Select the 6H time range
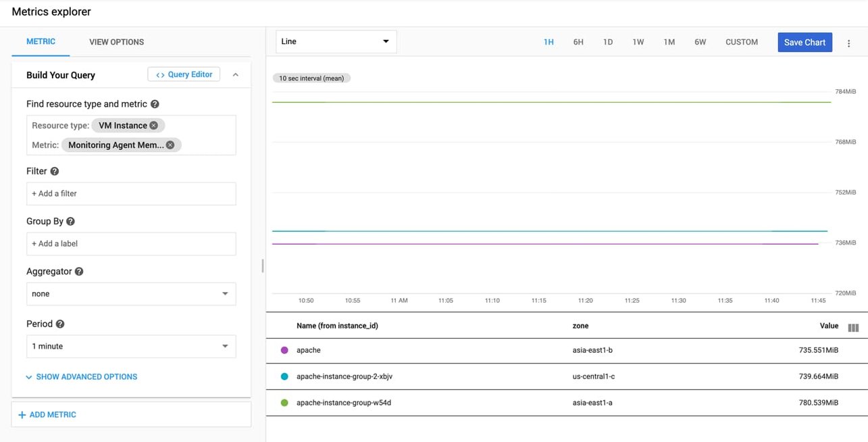The height and width of the screenshot is (442, 868). click(x=578, y=42)
